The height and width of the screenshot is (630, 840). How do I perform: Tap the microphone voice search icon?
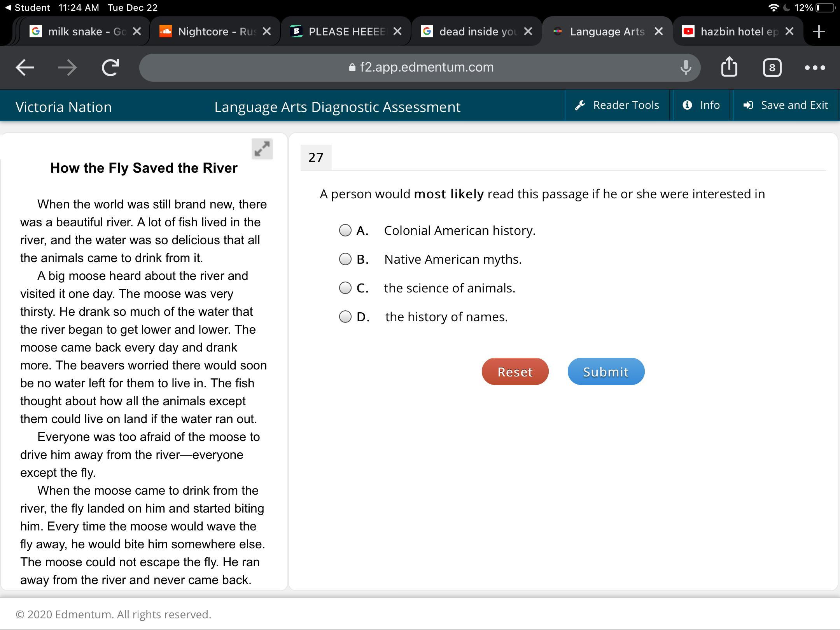coord(686,68)
